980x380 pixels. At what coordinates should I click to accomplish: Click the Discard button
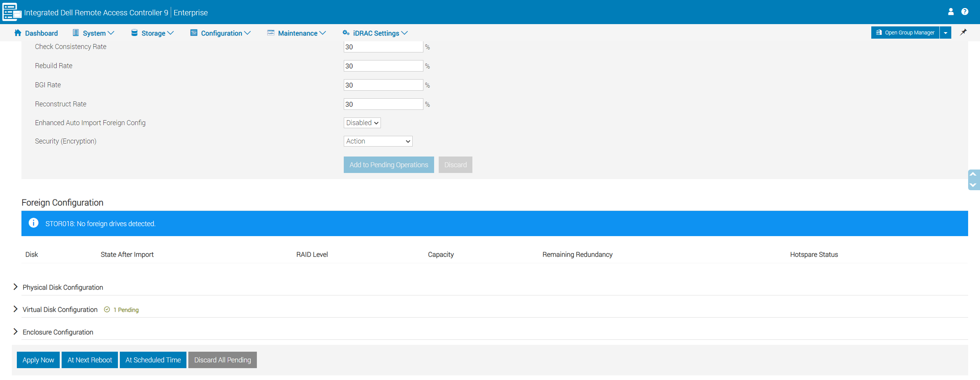click(x=456, y=165)
